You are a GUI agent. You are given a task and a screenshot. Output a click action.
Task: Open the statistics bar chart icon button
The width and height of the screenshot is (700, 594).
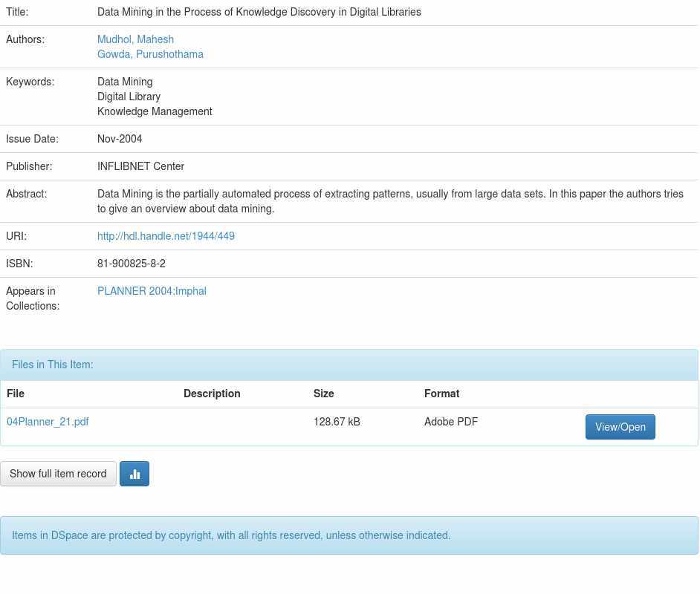coord(135,474)
